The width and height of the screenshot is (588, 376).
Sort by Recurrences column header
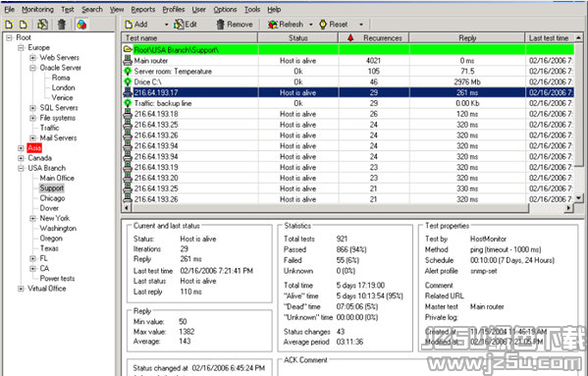pyautogui.click(x=374, y=38)
